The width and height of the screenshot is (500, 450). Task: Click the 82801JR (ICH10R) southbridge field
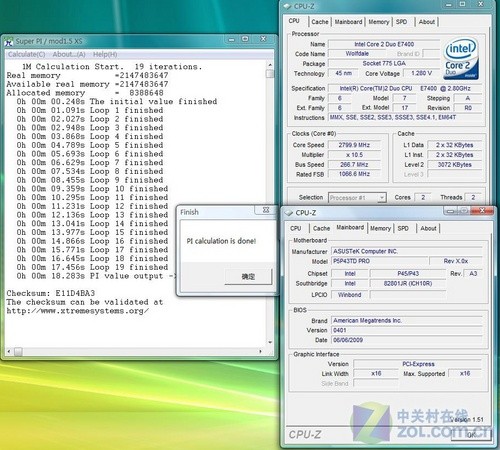pyautogui.click(x=408, y=283)
